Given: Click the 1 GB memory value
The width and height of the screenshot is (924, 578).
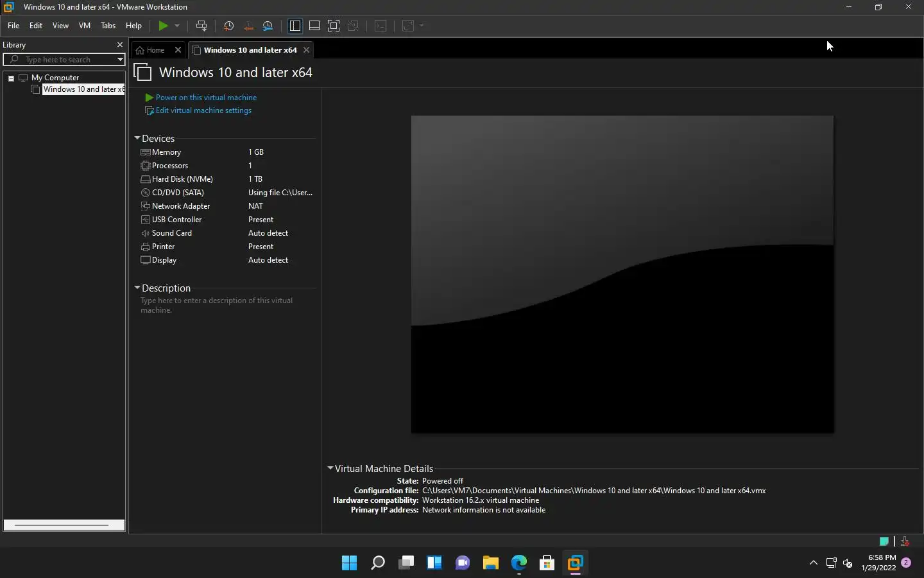Looking at the screenshot, I should [256, 152].
